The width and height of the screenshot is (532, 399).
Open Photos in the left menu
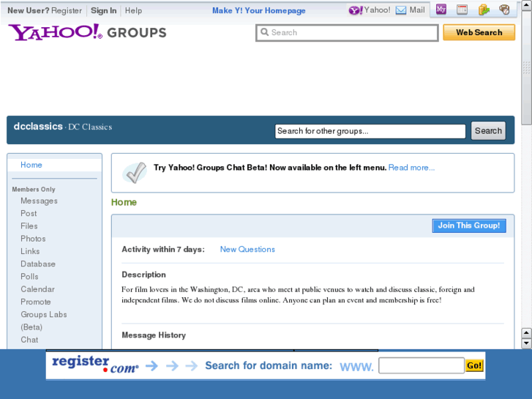pos(33,239)
